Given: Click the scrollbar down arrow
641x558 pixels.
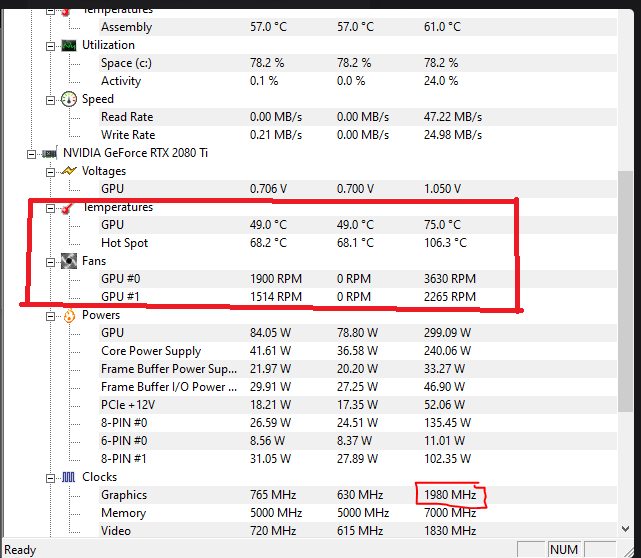Looking at the screenshot, I should [x=625, y=529].
